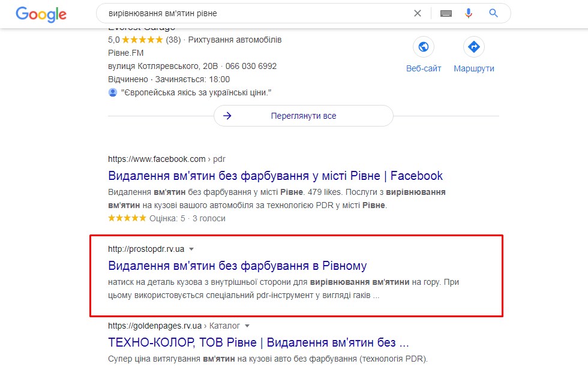The image size is (588, 367).
Task: Click the https://www.facebook.com › pdr URL
Action: tap(167, 159)
